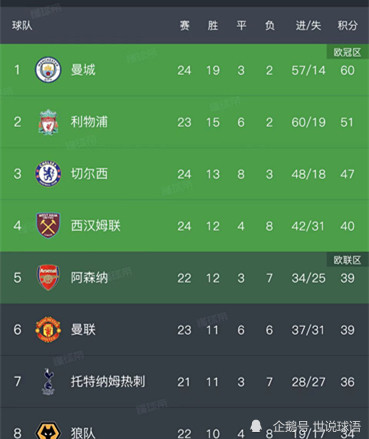Image resolution: width=369 pixels, height=439 pixels.
Task: Click the Manchester United crest
Action: (48, 330)
